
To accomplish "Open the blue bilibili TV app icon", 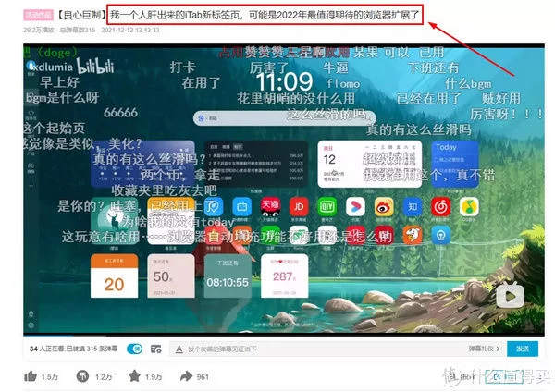I will 242,207.
